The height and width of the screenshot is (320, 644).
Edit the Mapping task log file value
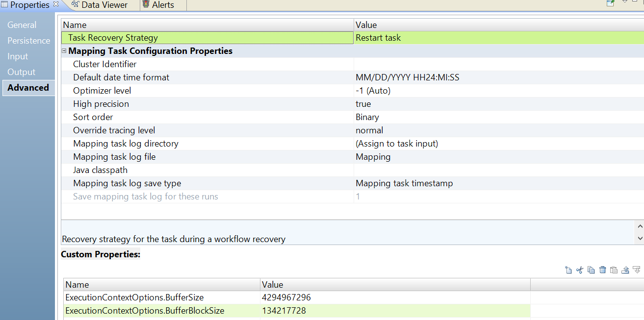pyautogui.click(x=499, y=157)
